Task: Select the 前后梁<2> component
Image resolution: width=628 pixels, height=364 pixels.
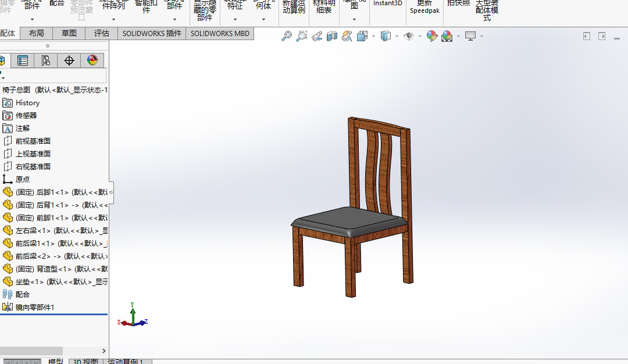Action: click(55, 256)
